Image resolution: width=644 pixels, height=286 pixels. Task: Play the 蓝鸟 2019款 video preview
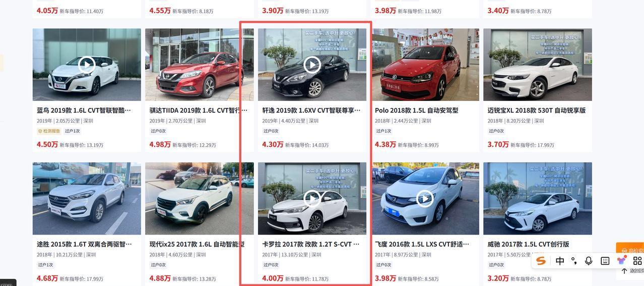coord(87,65)
